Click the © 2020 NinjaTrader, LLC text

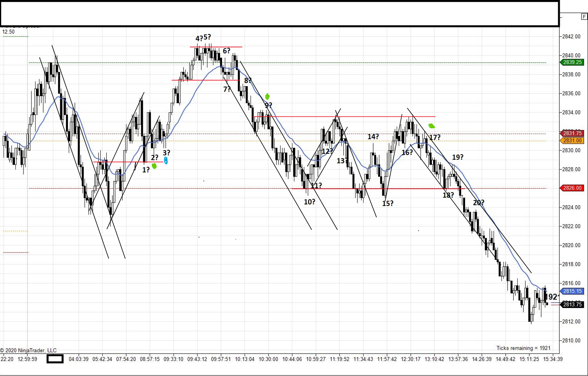point(28,351)
